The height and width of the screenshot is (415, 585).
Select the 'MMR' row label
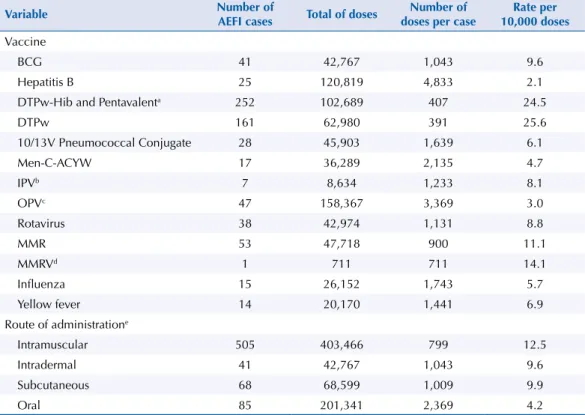[31, 244]
